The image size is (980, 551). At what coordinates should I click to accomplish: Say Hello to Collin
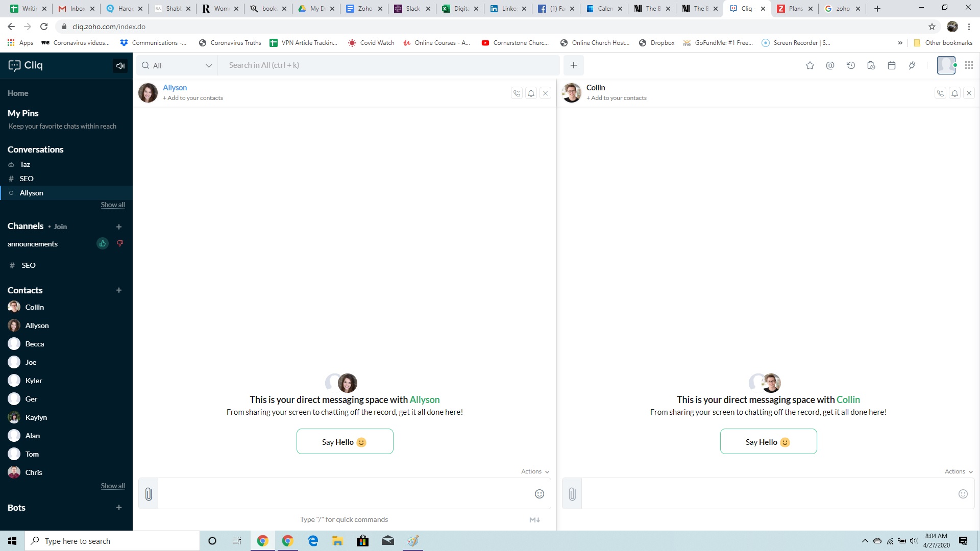(769, 442)
